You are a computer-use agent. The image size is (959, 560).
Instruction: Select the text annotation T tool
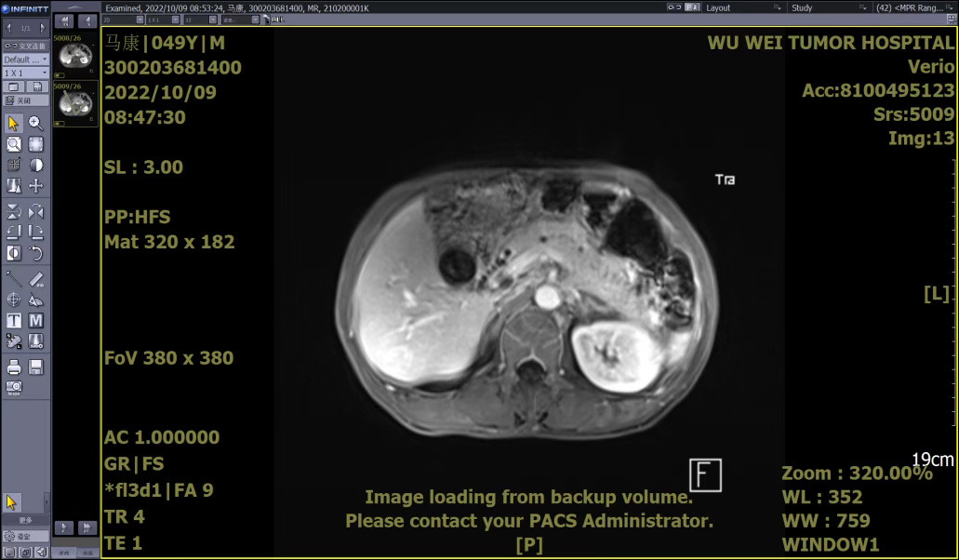pyautogui.click(x=14, y=320)
